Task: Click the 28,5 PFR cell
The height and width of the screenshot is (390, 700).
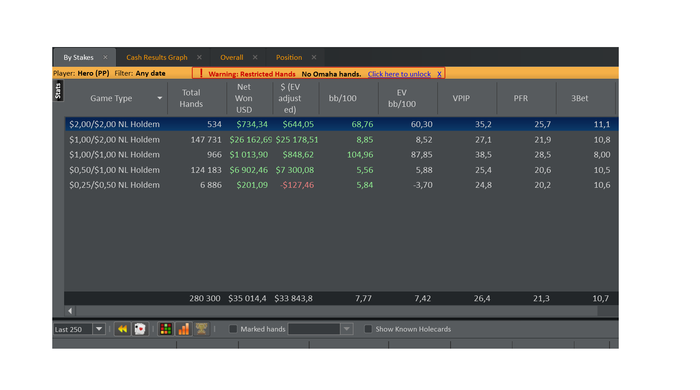Action: pos(542,155)
